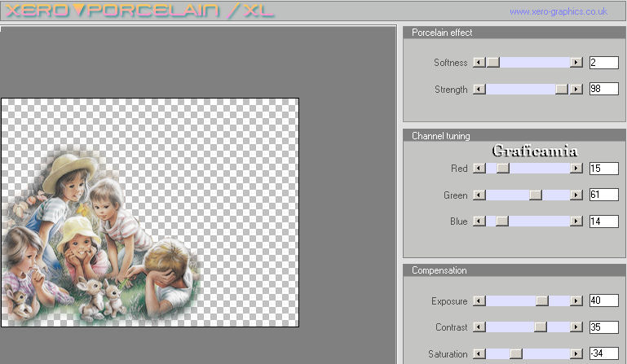Click the right arrow of the Softness slider

point(576,63)
